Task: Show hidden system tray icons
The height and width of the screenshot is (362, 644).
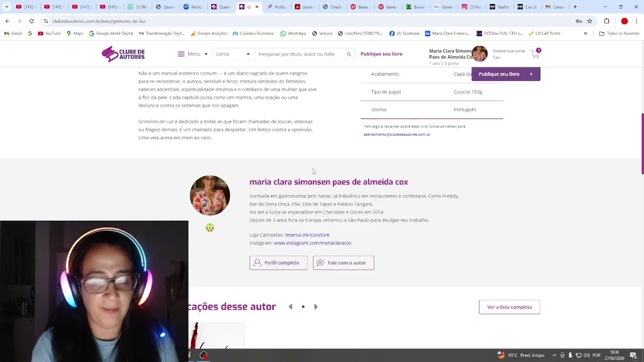Action: pos(554,355)
